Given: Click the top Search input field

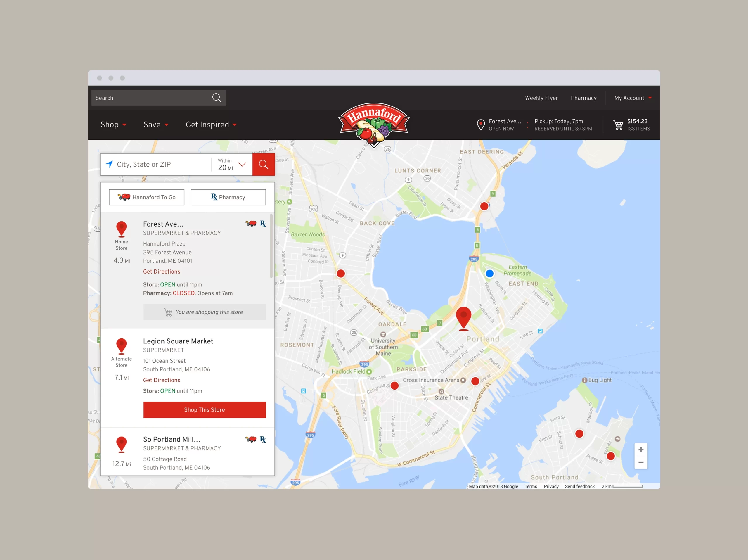Looking at the screenshot, I should [159, 98].
